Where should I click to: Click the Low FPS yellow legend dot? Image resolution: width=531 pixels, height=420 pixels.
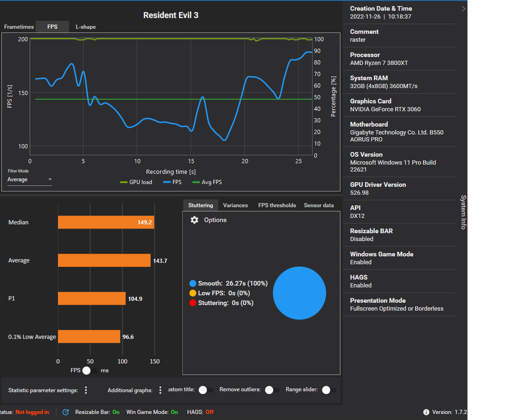point(193,293)
